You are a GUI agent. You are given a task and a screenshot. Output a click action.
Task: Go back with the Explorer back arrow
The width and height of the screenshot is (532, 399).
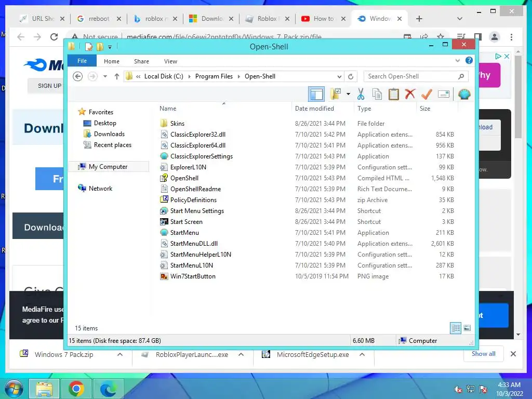[78, 76]
